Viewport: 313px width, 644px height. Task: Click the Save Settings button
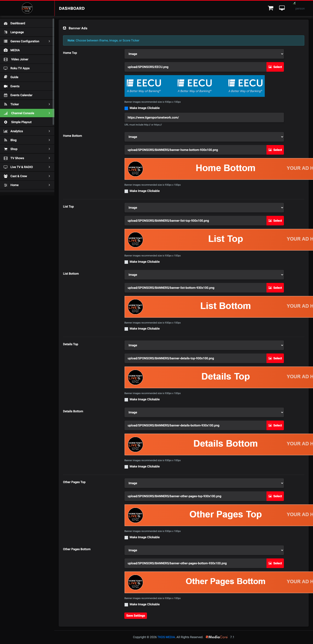pyautogui.click(x=136, y=616)
